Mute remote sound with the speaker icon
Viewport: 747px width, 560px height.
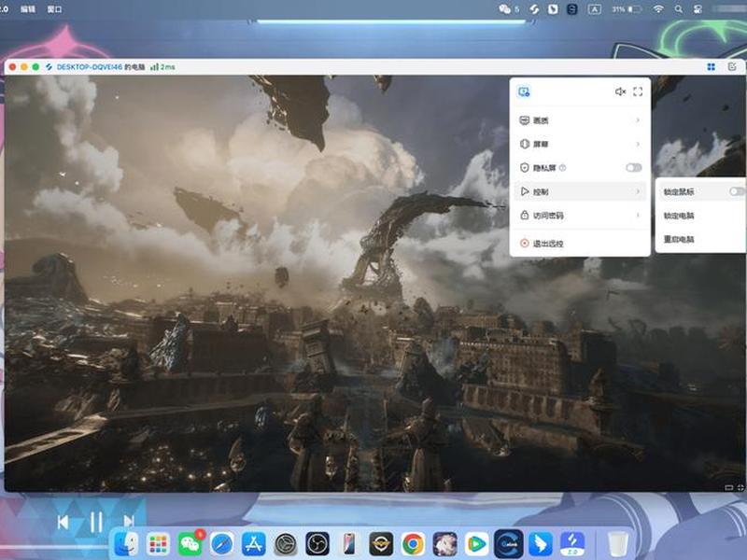click(x=620, y=91)
